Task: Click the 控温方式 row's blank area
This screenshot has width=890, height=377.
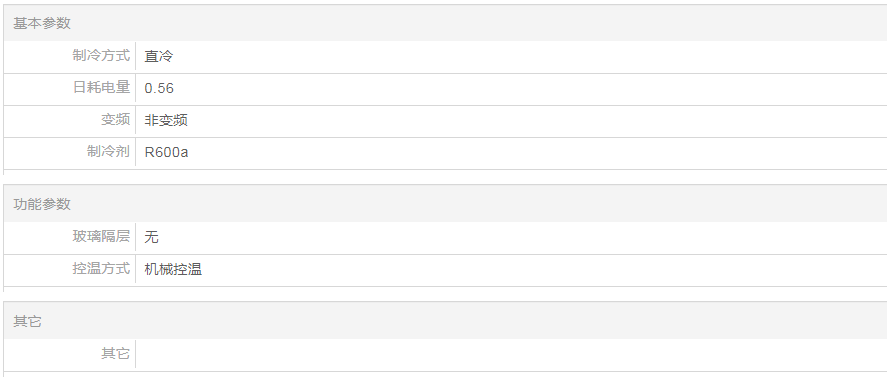Action: tap(544, 269)
